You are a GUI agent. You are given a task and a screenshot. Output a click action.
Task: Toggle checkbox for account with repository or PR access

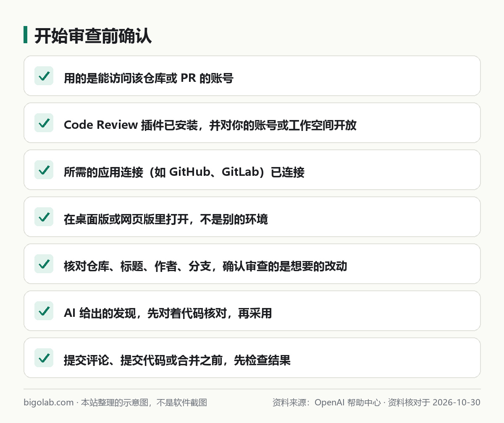(x=44, y=76)
